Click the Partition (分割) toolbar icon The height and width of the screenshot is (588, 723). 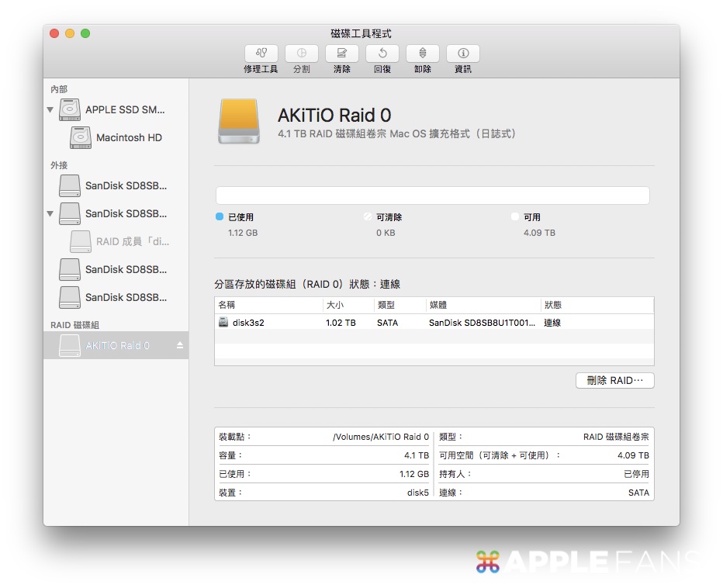(x=302, y=54)
